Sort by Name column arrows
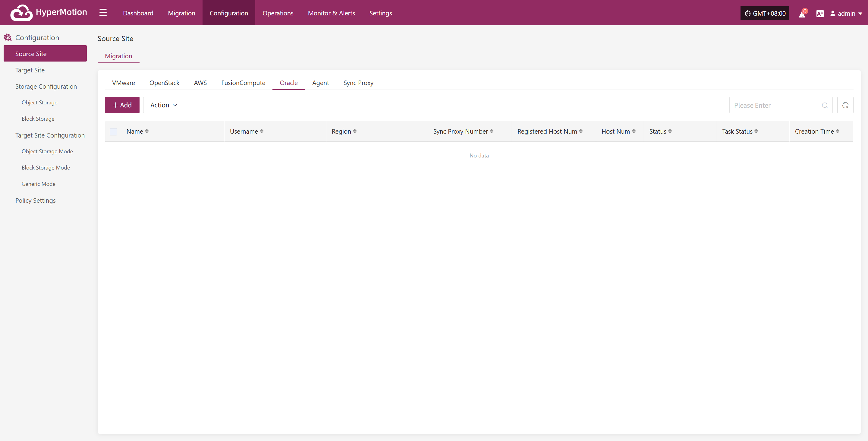The width and height of the screenshot is (868, 441). (146, 131)
